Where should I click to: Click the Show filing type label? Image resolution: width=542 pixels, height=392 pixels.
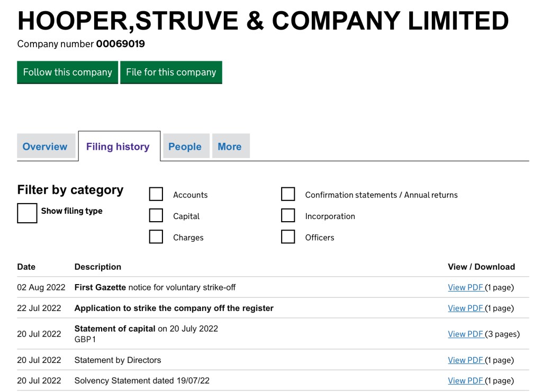[71, 211]
